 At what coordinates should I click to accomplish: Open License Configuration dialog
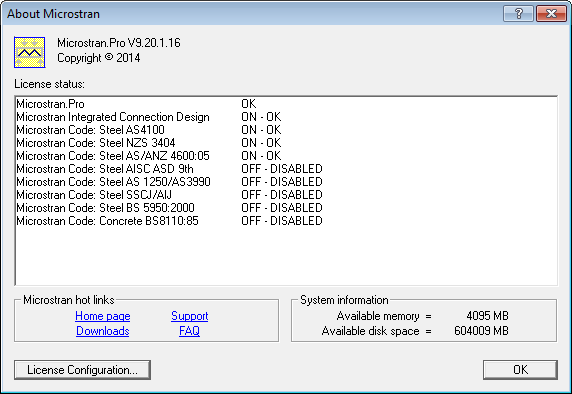[82, 370]
